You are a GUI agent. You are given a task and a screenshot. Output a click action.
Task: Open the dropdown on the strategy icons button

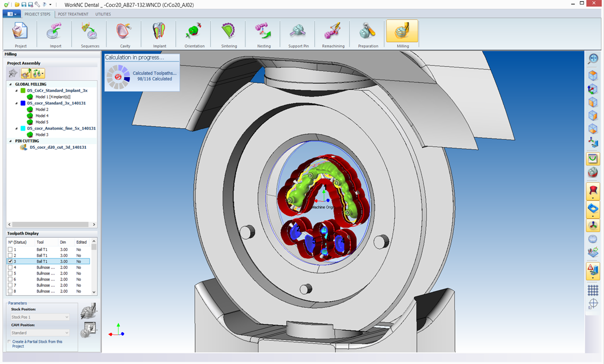(x=43, y=73)
